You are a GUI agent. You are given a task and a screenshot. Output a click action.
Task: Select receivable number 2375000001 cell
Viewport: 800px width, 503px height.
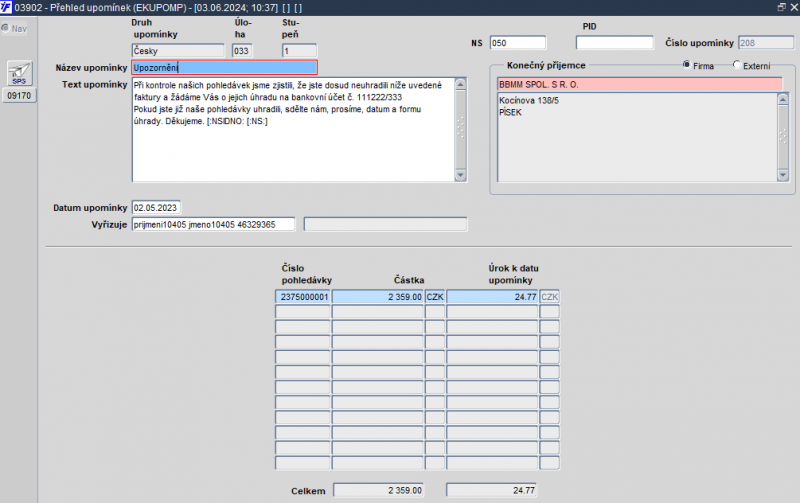[x=303, y=297]
